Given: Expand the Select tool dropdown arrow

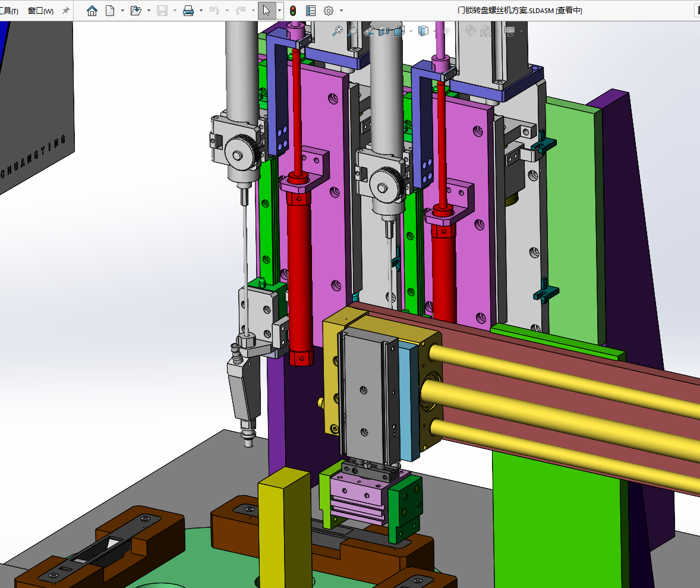Looking at the screenshot, I should pyautogui.click(x=279, y=11).
